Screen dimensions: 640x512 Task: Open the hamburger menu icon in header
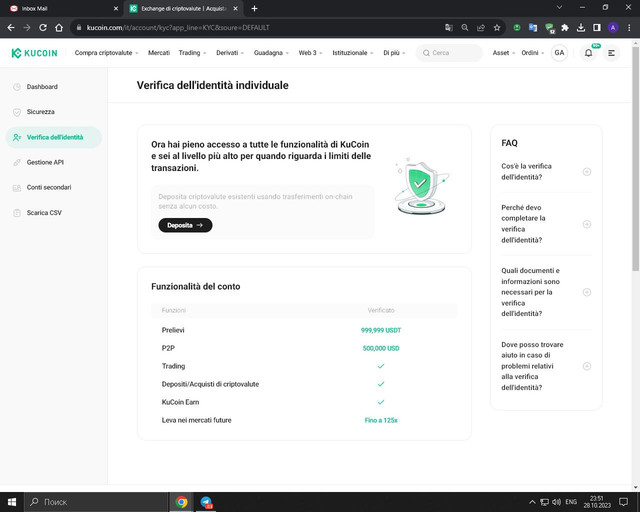(611, 53)
